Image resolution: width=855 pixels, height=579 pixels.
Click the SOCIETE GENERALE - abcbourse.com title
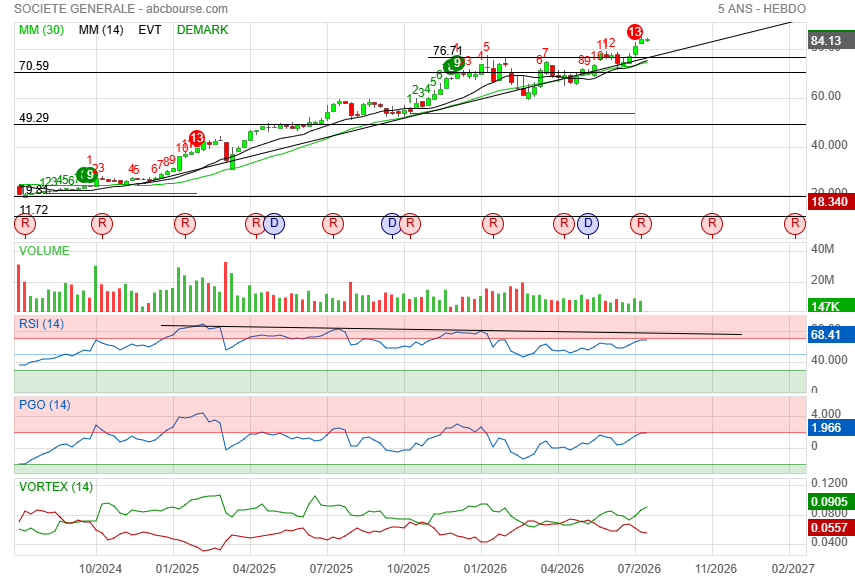[x=121, y=9]
